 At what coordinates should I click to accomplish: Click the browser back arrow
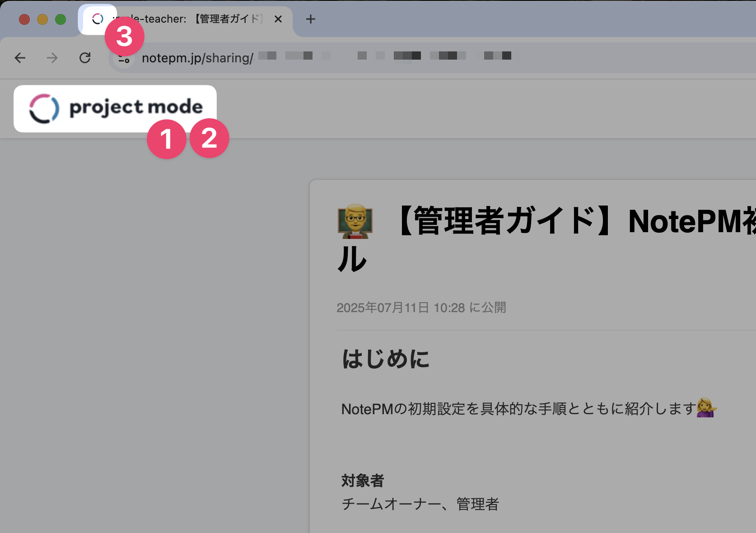[x=19, y=58]
